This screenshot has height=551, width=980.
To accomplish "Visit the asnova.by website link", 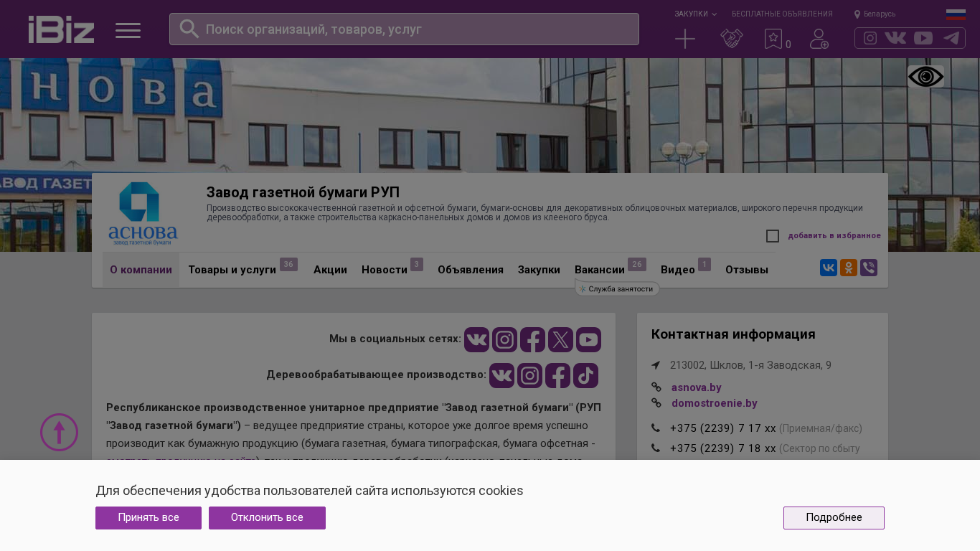I will point(696,387).
